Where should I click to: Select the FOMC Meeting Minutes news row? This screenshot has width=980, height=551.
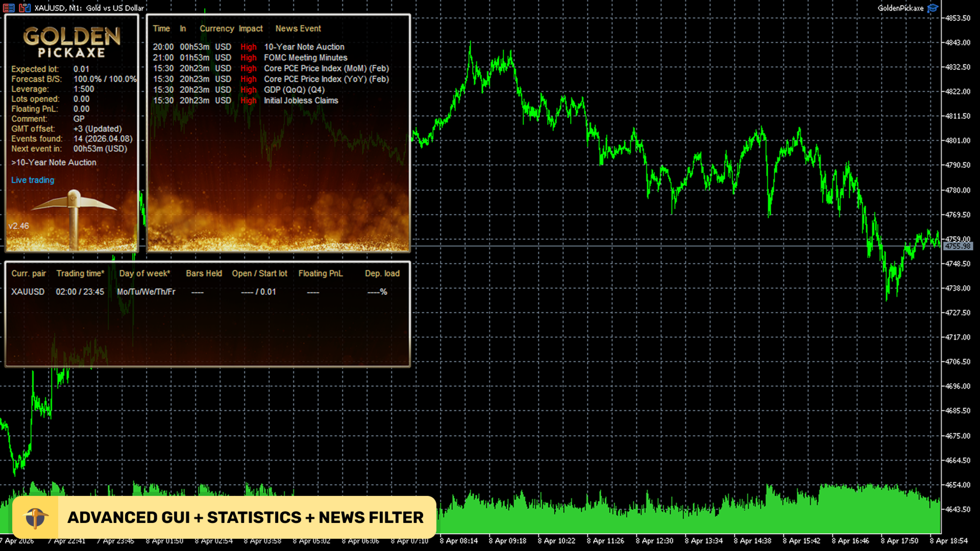(305, 58)
